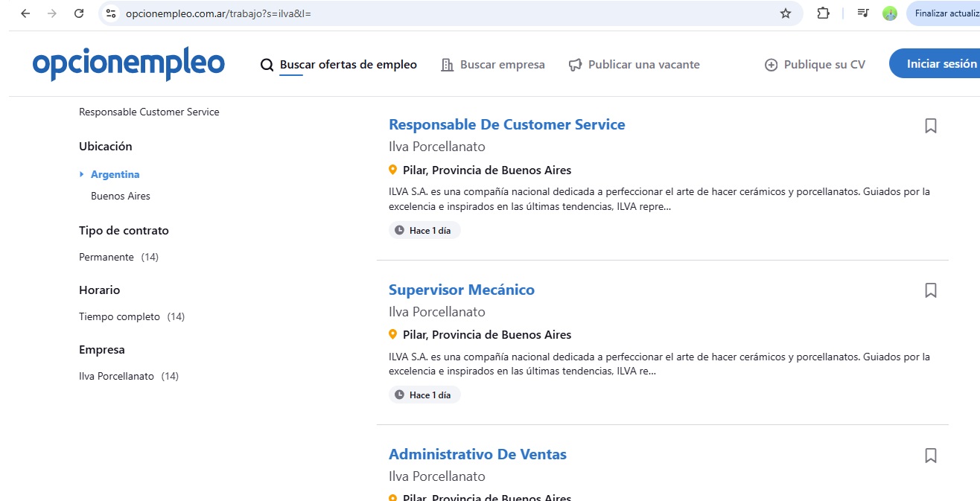Click the Empresa heading
980x501 pixels.
coord(102,350)
